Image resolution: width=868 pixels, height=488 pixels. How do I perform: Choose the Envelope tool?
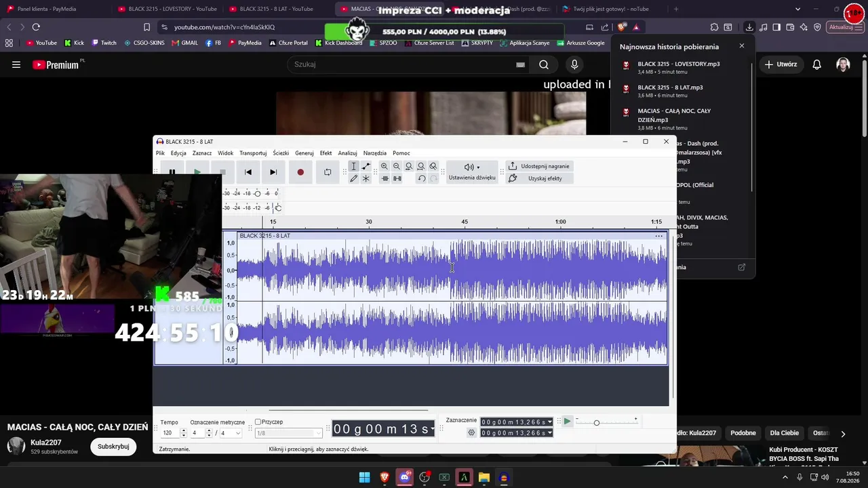pyautogui.click(x=366, y=167)
